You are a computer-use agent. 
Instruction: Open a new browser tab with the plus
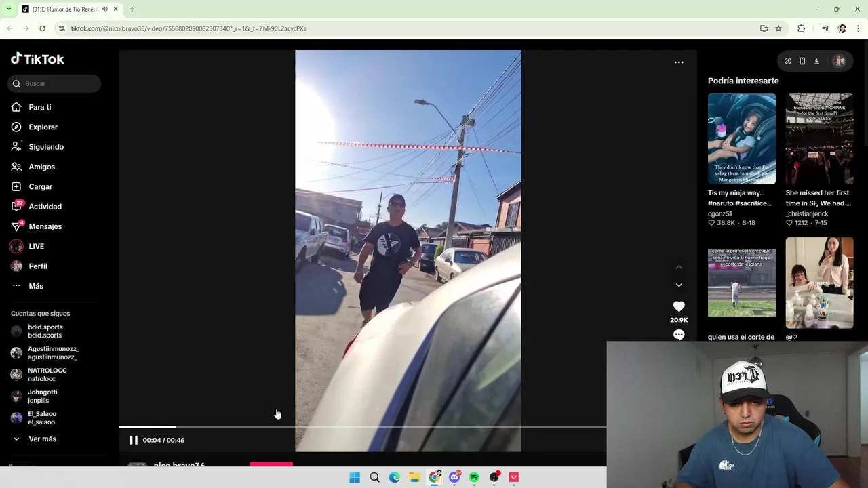(x=132, y=9)
